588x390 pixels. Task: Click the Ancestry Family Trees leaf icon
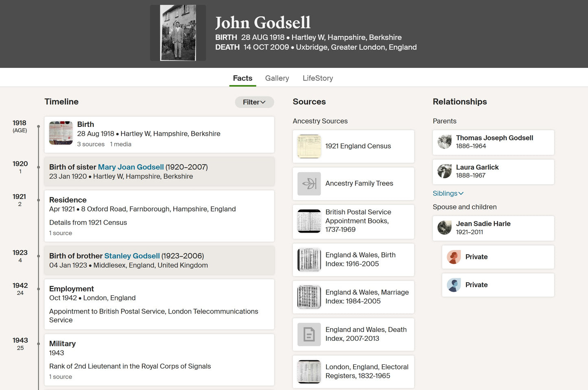pos(309,184)
